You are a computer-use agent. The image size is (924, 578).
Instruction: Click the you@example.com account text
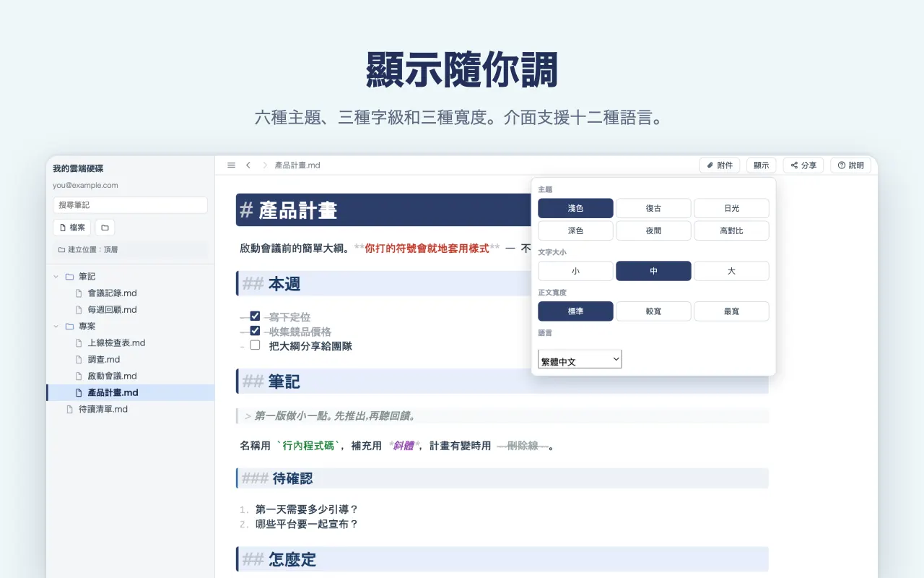coord(85,186)
